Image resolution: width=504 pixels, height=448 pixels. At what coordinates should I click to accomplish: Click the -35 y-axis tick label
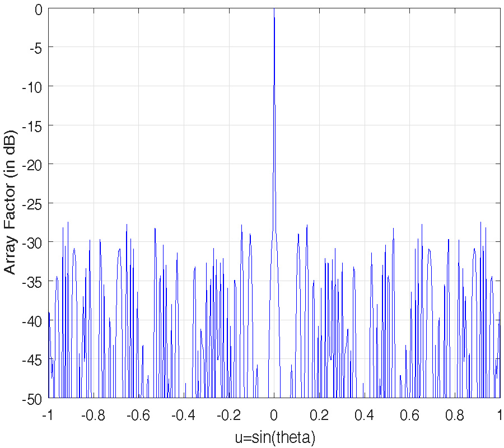tap(32, 282)
